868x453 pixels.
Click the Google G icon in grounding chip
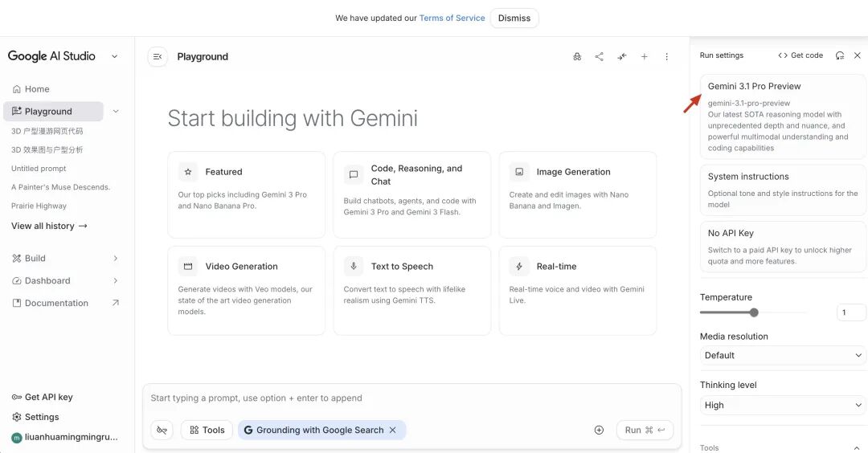(248, 430)
